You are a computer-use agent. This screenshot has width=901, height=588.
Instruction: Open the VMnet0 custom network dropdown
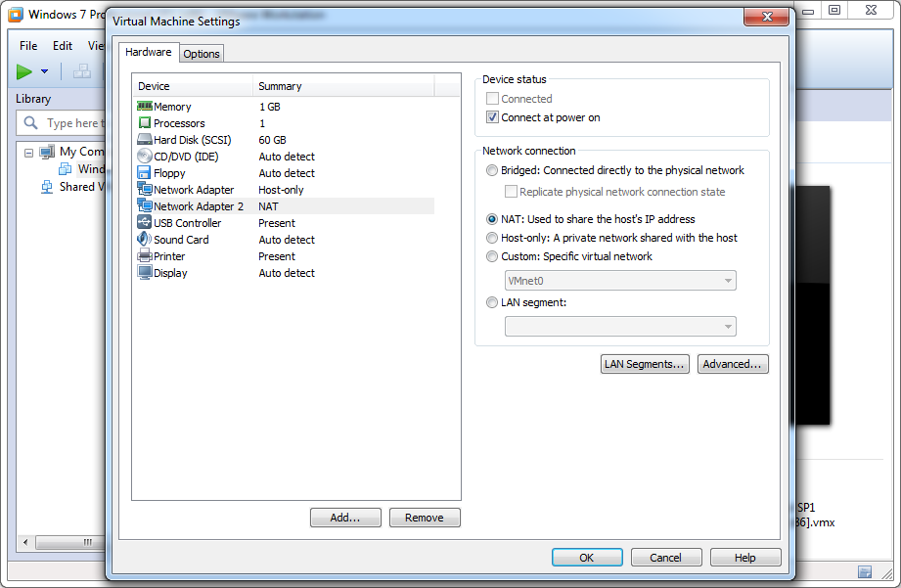pos(620,281)
